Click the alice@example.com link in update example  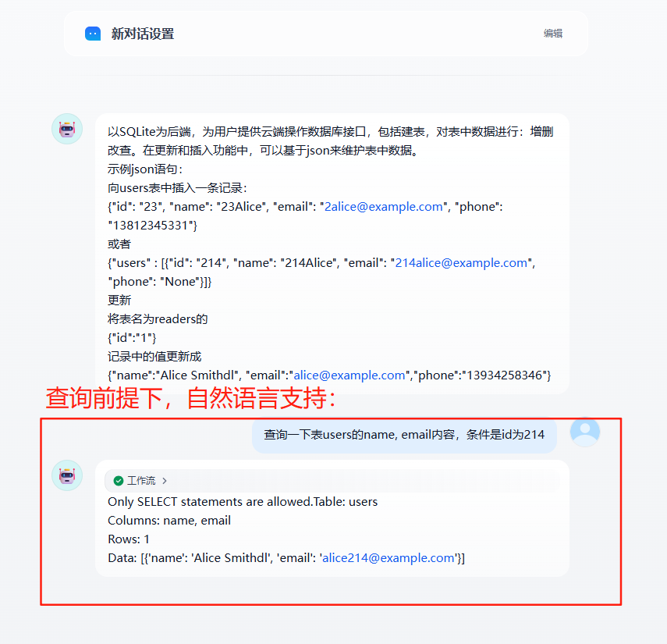pos(349,375)
